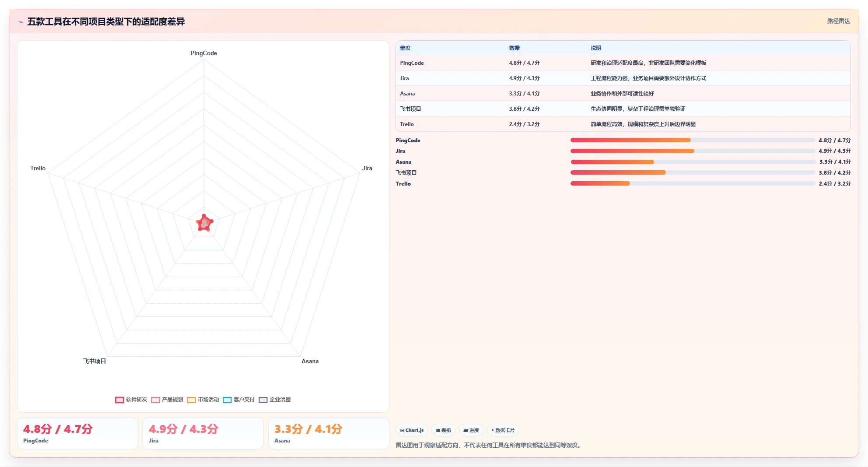Screen dimensions: 868x467
Task: Click the Trello axis label on radar
Action: pos(38,168)
